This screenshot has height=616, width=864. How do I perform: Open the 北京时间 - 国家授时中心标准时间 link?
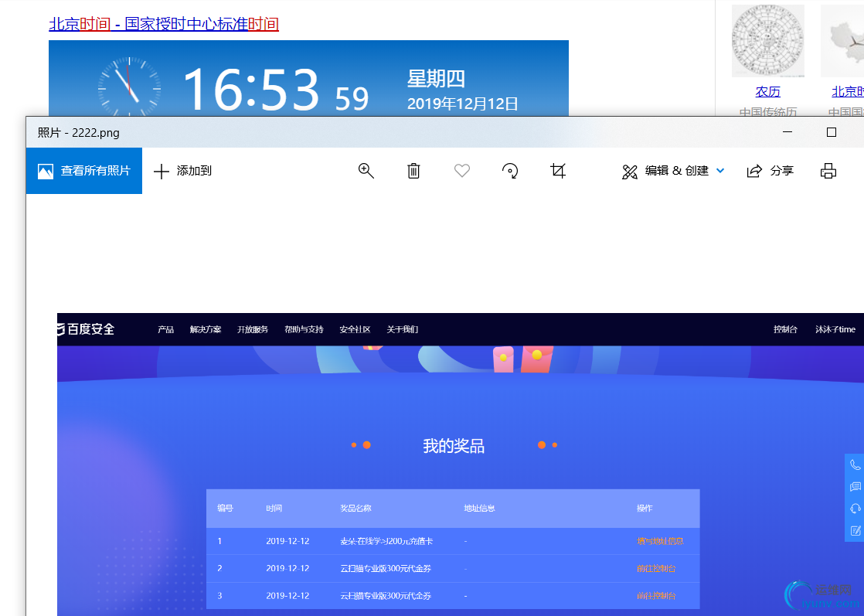164,24
